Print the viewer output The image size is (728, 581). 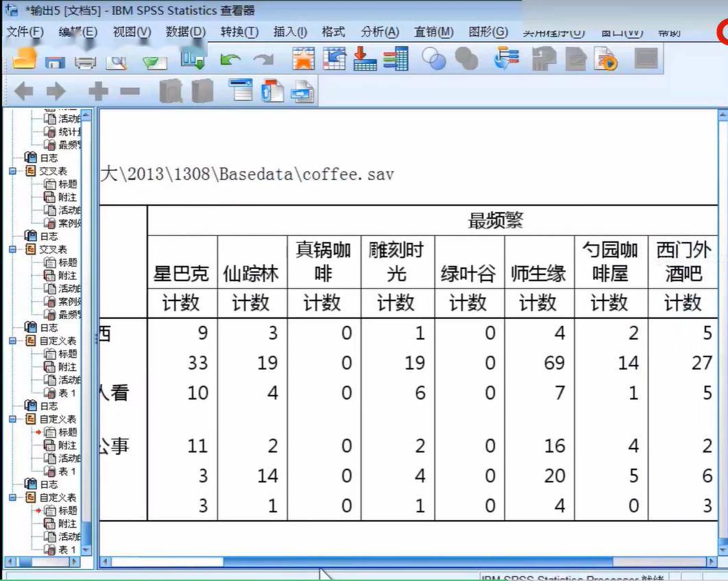pos(86,62)
